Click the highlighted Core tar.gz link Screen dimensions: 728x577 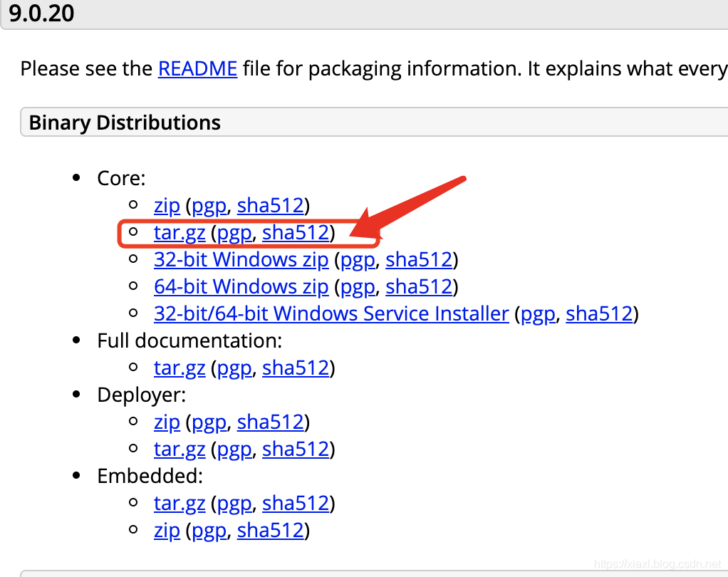point(180,233)
